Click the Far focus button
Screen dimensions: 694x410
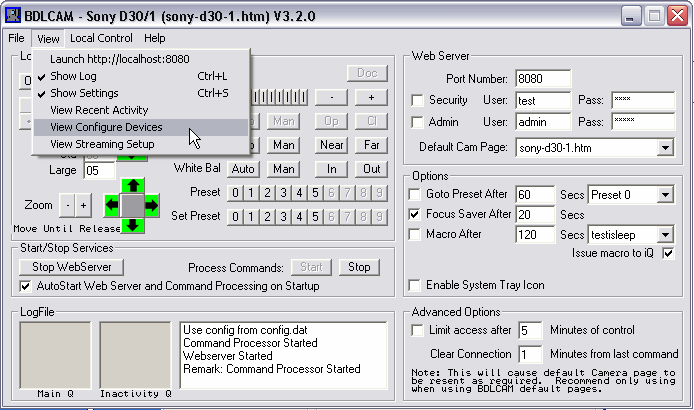pyautogui.click(x=371, y=145)
